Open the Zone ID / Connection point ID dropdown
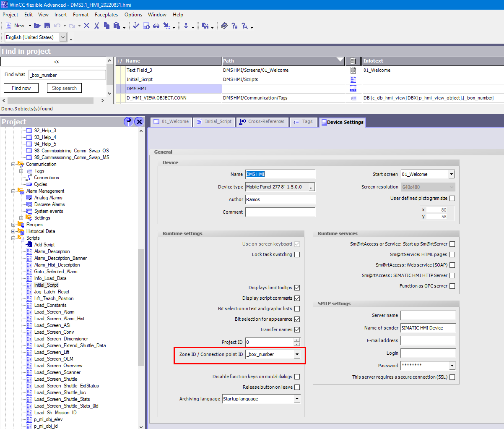The height and width of the screenshot is (429, 504). pyautogui.click(x=297, y=354)
